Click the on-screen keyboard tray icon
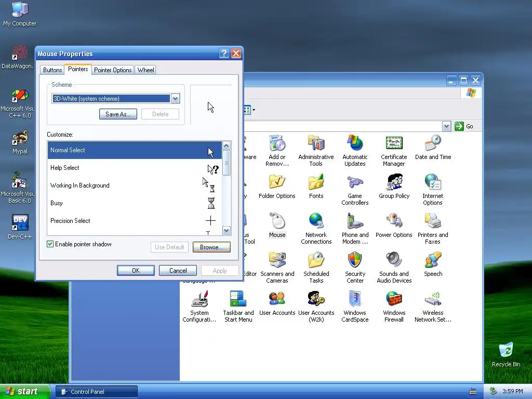This screenshot has width=532, height=399. click(473, 392)
